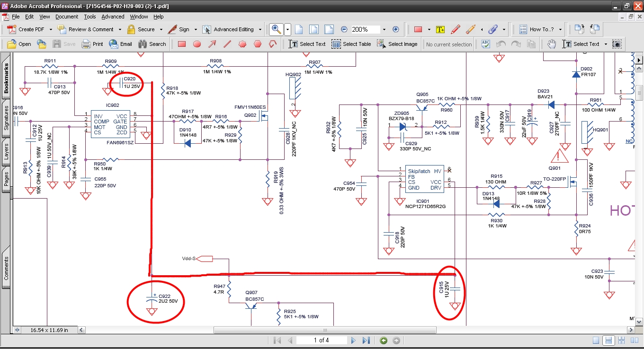The image size is (644, 349).
Task: Click the spell check ABC icon
Action: pyautogui.click(x=485, y=44)
